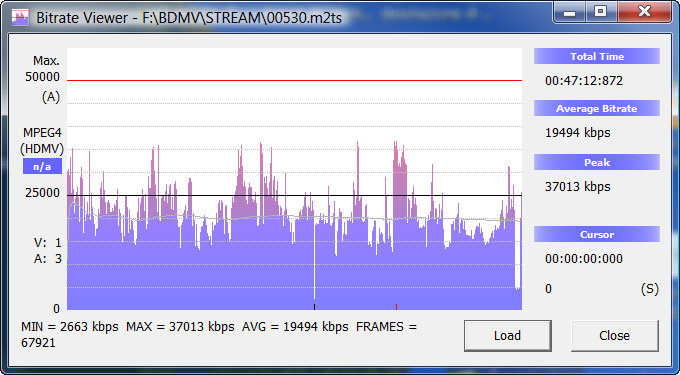Click the n/a indicator box
Image resolution: width=680 pixels, height=375 pixels.
click(x=42, y=166)
